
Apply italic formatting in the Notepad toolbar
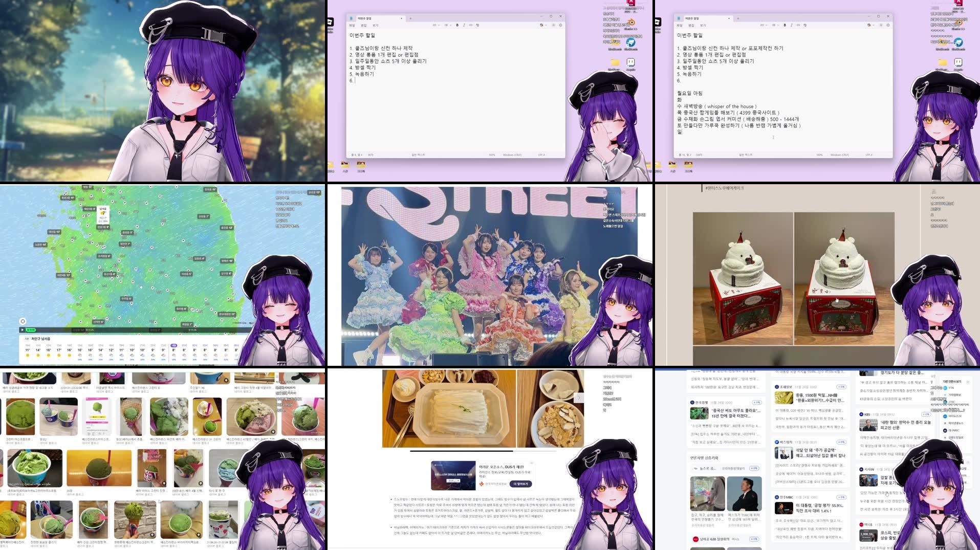464,25
